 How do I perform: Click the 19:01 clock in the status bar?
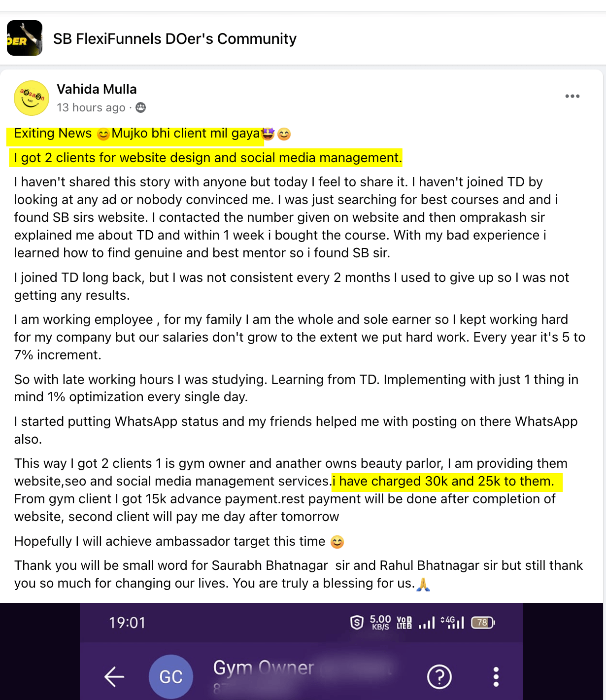pos(127,623)
